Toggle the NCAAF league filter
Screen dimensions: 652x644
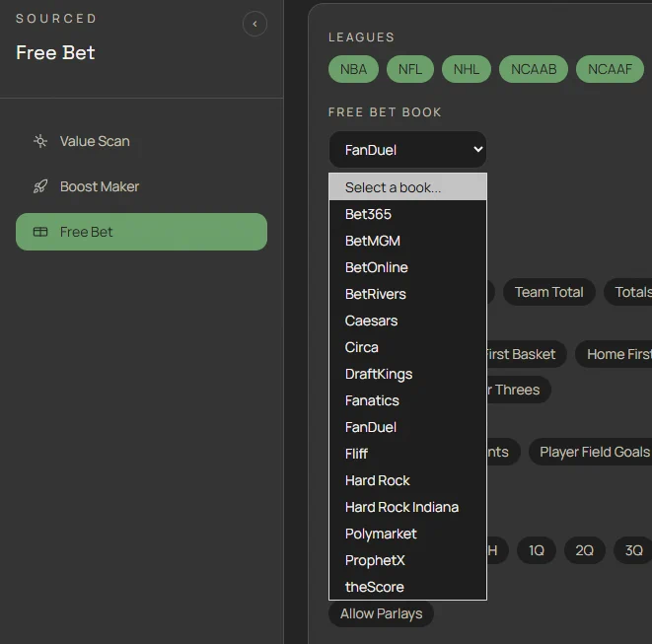[610, 69]
